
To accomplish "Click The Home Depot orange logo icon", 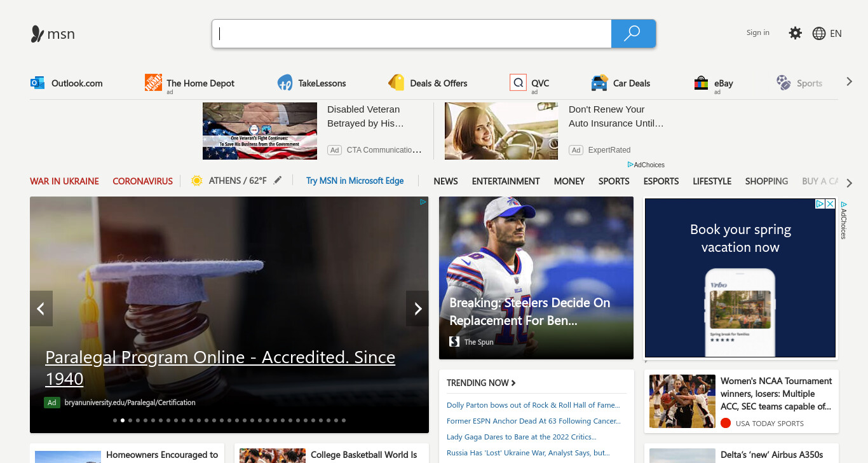I will (153, 82).
